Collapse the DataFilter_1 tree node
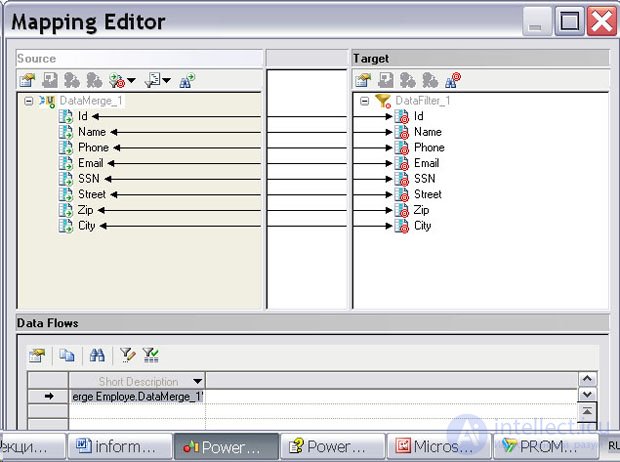 point(364,101)
